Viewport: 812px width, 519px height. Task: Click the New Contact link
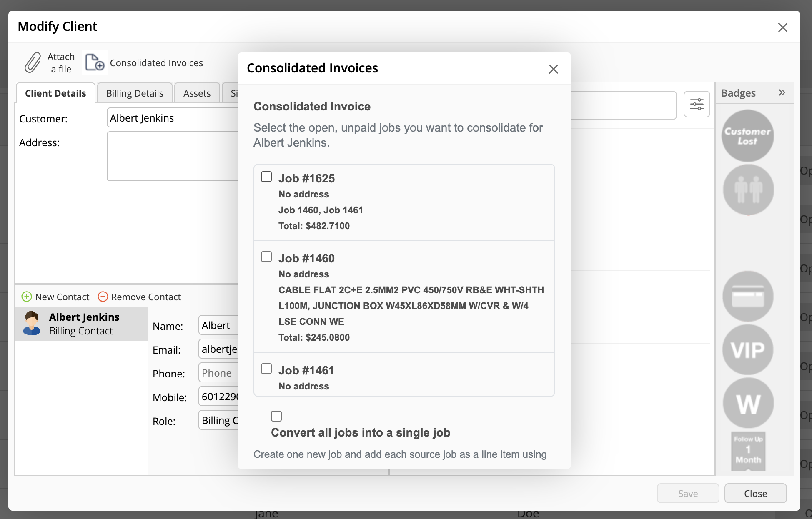pyautogui.click(x=55, y=297)
